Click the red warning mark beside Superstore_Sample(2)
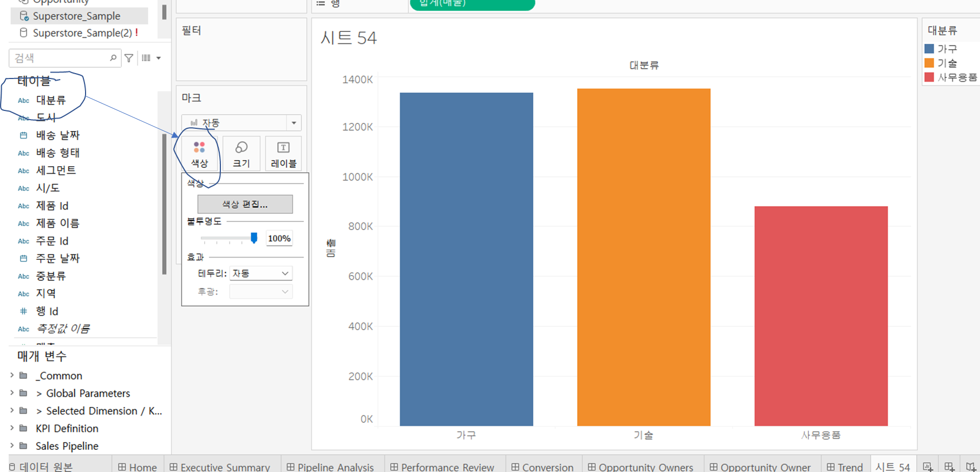The width and height of the screenshot is (980, 472). pos(136,33)
